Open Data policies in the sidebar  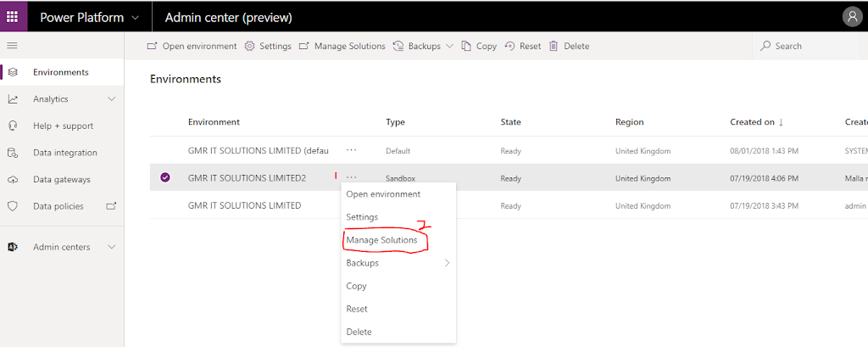58,206
